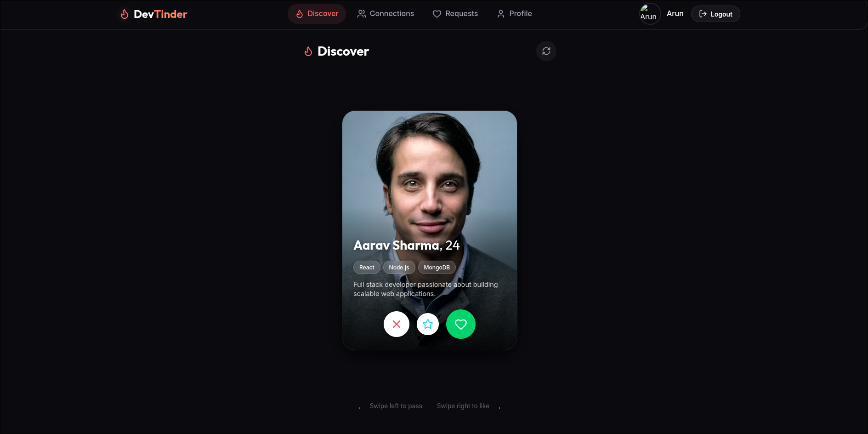The width and height of the screenshot is (868, 434).
Task: Click the Node.js skill tag
Action: (399, 267)
